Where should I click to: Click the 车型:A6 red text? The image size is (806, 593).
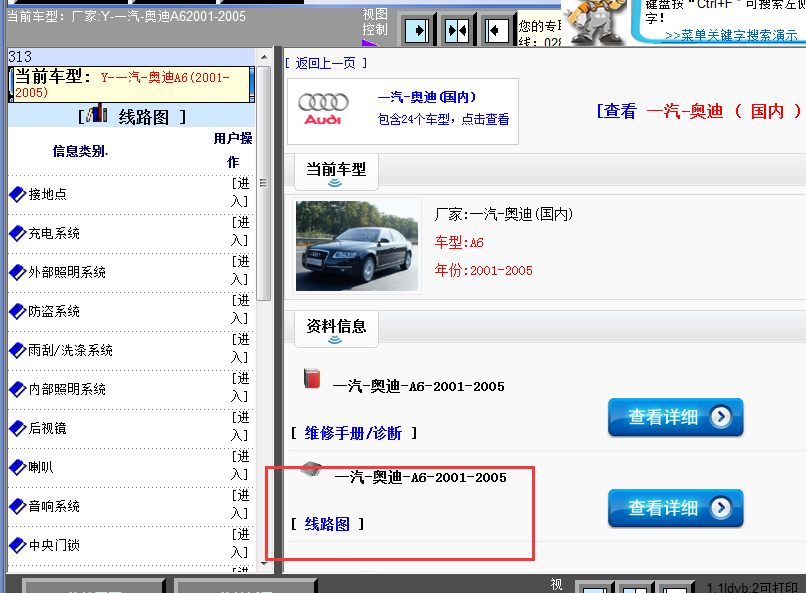coord(459,243)
